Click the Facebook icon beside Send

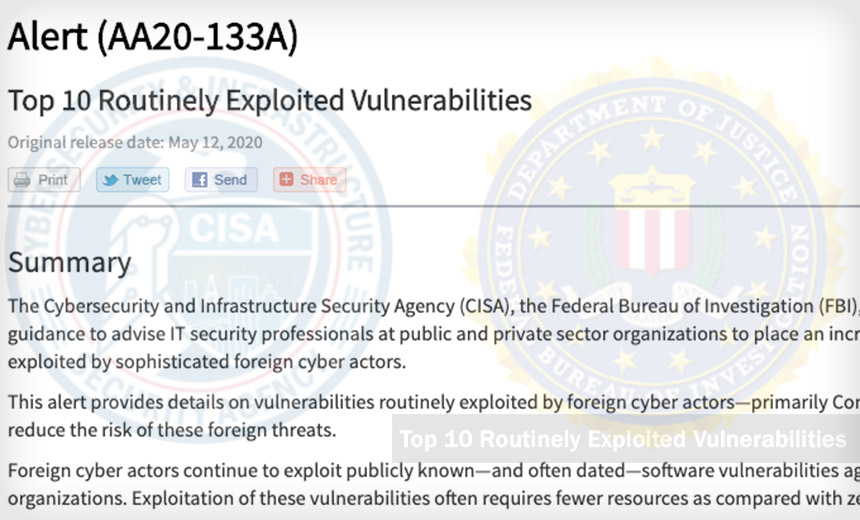(200, 180)
